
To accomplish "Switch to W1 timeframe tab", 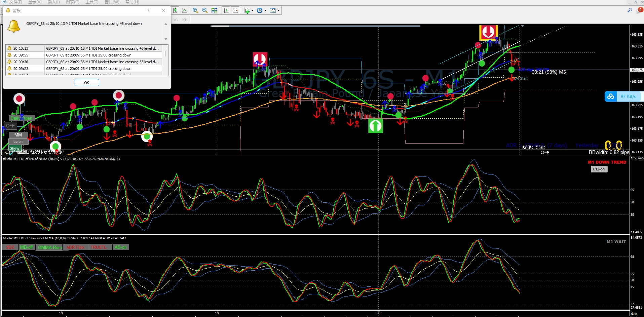I will click(176, 20).
